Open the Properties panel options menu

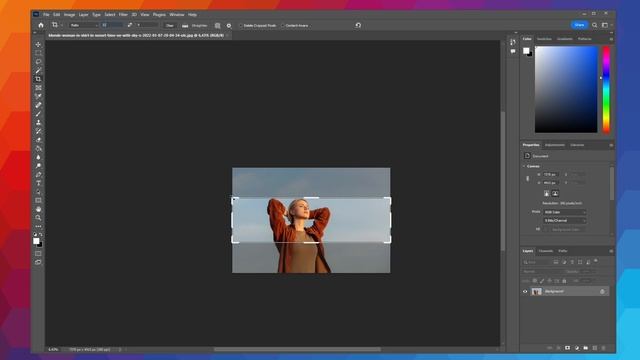(611, 145)
